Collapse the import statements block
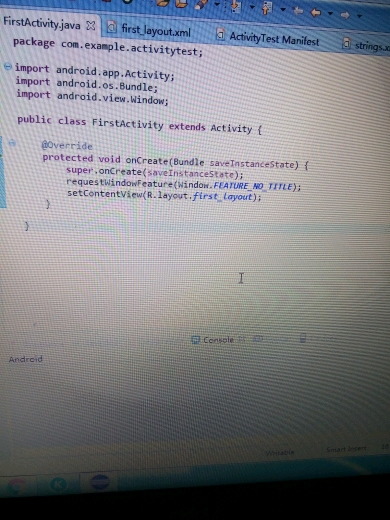The width and height of the screenshot is (390, 520). point(8,66)
